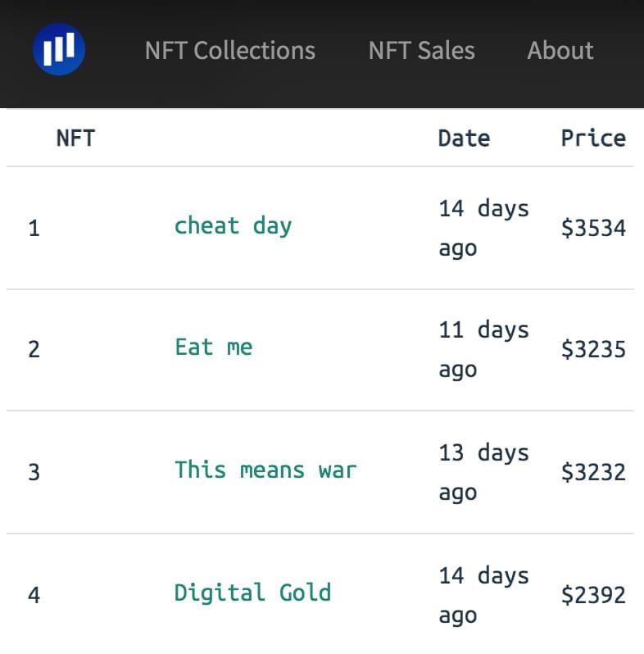Click the 11 days ago date
644x654 pixels.
[x=484, y=349]
